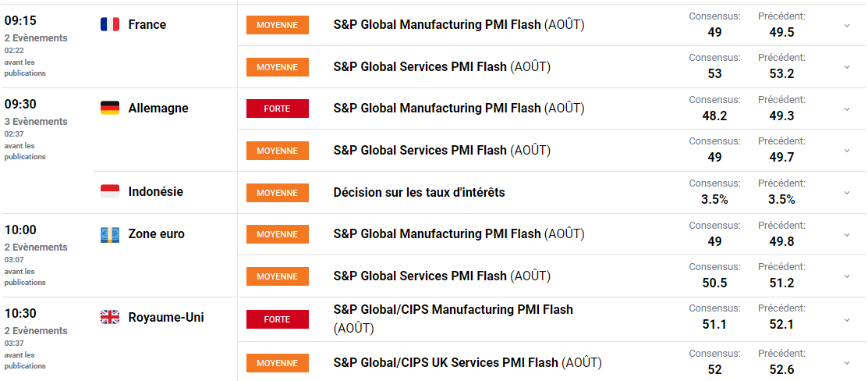The height and width of the screenshot is (381, 868).
Task: Click FORTE badge for UK Manufacturing PMI
Action: coord(277,319)
